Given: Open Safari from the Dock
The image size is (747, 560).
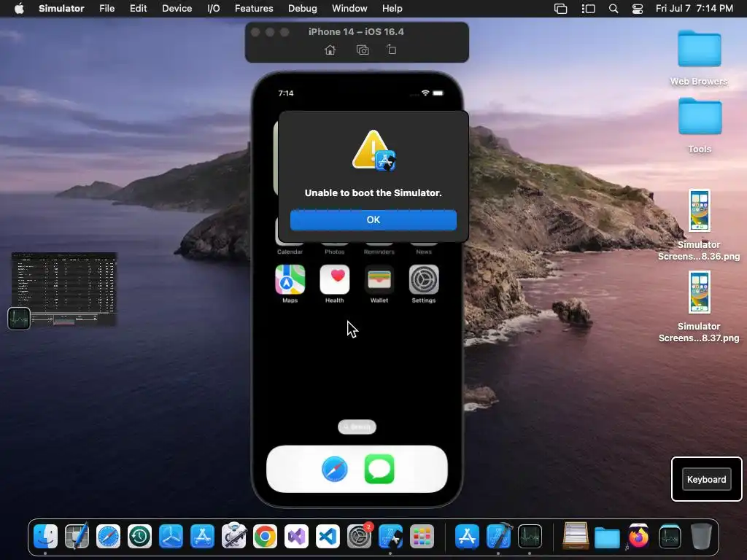Looking at the screenshot, I should [108, 537].
